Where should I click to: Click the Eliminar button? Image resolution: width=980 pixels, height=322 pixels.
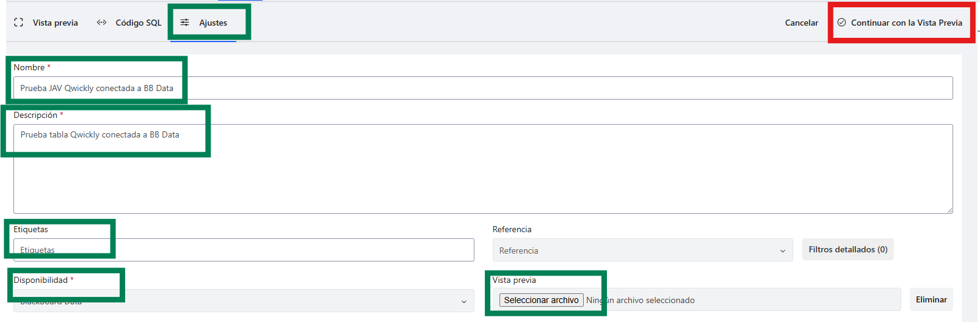coord(931,299)
